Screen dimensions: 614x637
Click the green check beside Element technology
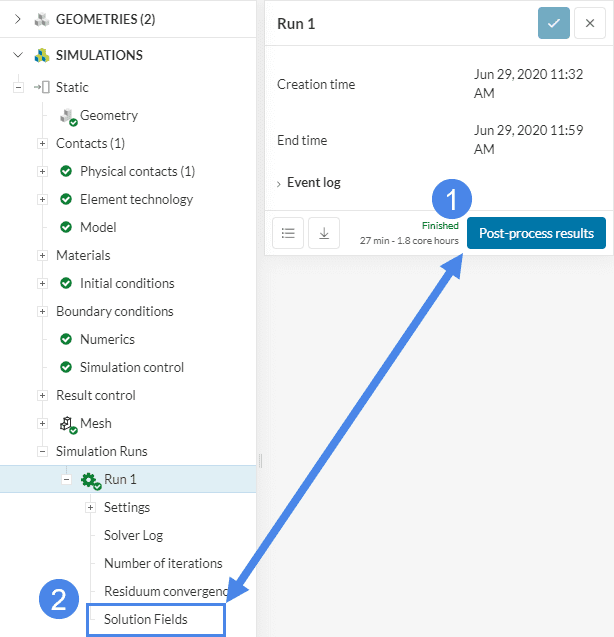66,199
